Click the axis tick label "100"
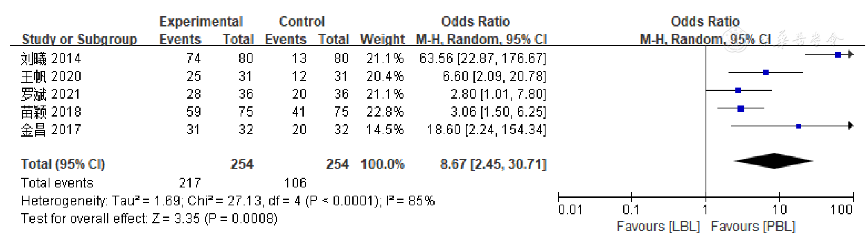868x240 pixels. point(841,210)
